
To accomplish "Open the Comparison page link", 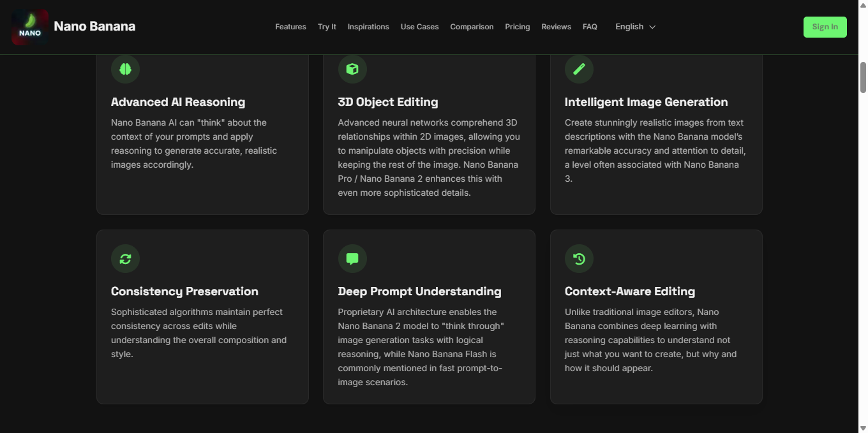I will pyautogui.click(x=472, y=27).
